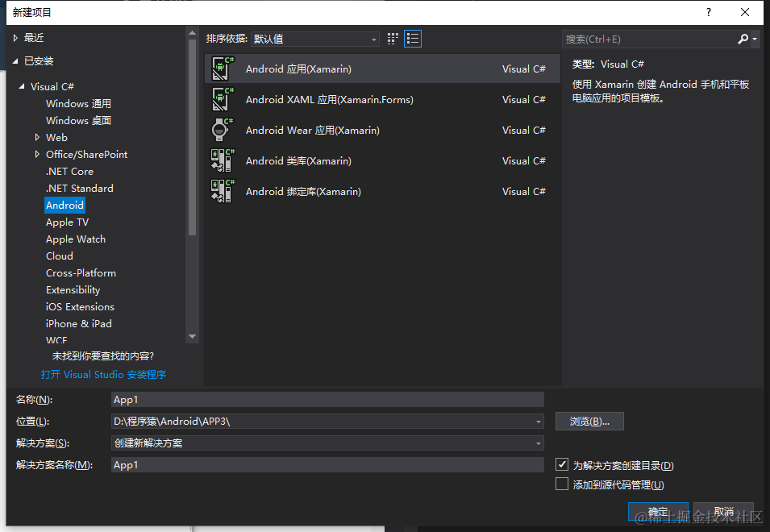Open the search options dropdown arrow
The image size is (770, 532).
click(755, 39)
